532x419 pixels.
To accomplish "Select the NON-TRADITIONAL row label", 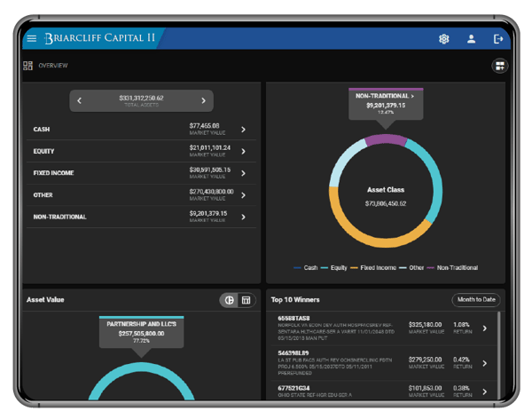I will pos(59,217).
